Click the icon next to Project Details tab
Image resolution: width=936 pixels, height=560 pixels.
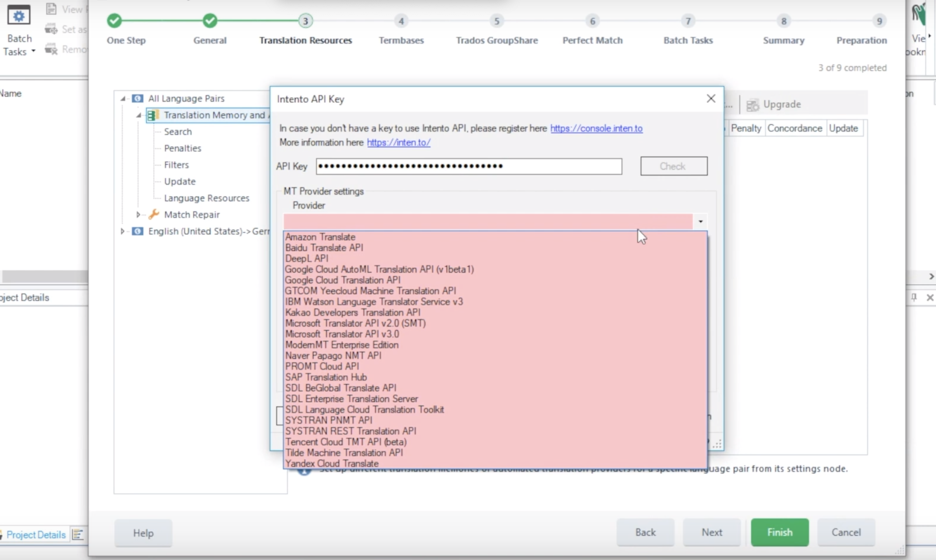point(78,535)
